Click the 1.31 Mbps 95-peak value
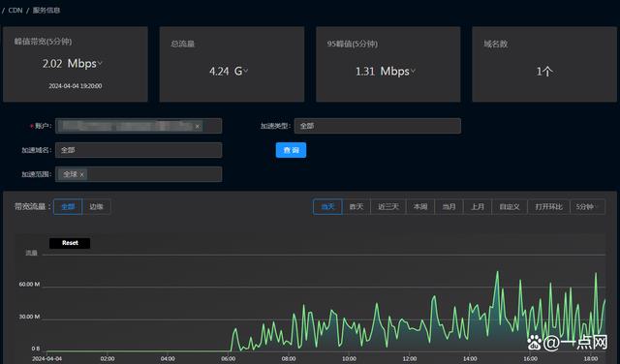Screen dimensions: 620x364 [x=382, y=71]
